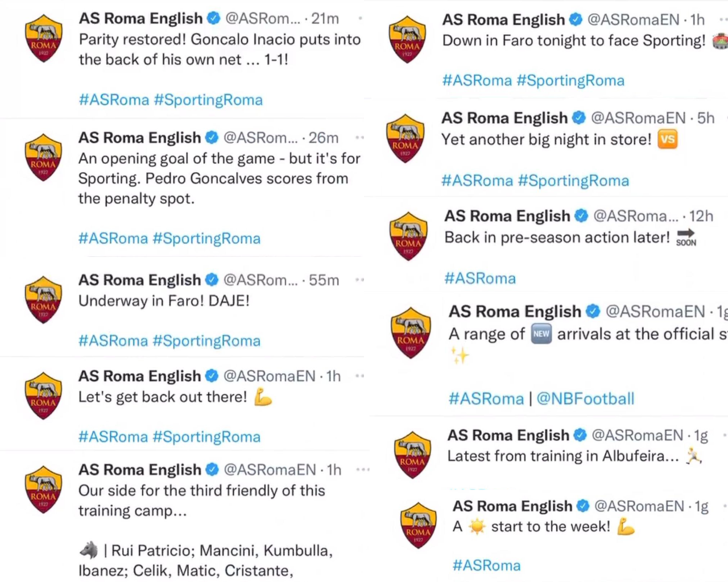
Task: Open the three-dot menu on "Our side for the third friendly"
Action: coord(363,469)
